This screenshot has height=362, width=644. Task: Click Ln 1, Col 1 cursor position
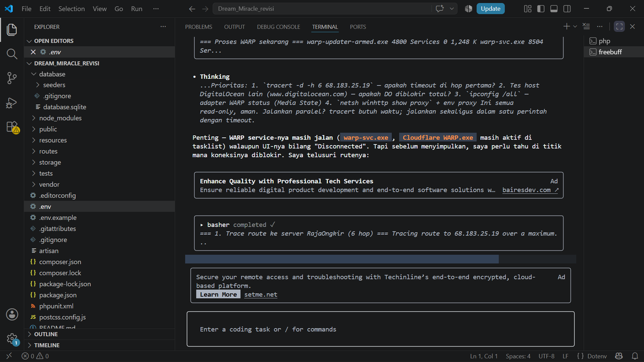[484, 356]
